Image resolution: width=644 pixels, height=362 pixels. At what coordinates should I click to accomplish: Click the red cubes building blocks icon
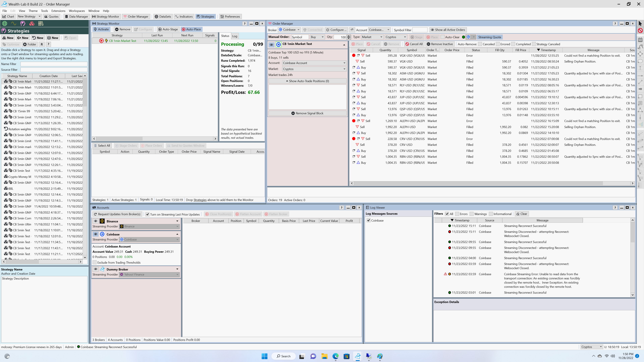[32, 23]
